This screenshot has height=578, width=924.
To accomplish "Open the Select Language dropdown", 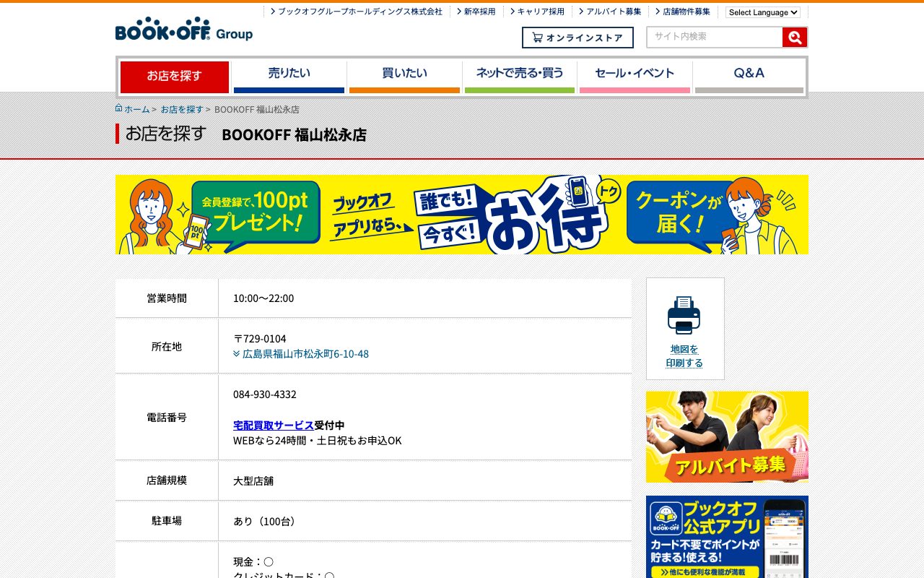I will point(763,12).
